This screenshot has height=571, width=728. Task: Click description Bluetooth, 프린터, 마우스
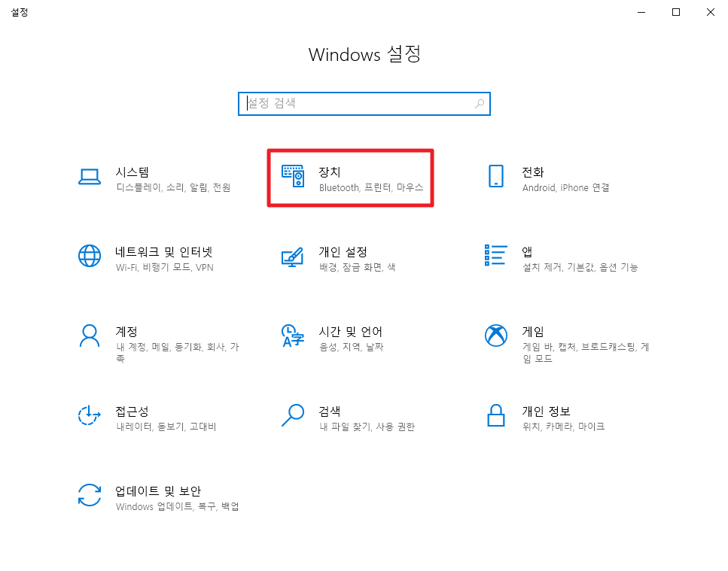point(371,187)
